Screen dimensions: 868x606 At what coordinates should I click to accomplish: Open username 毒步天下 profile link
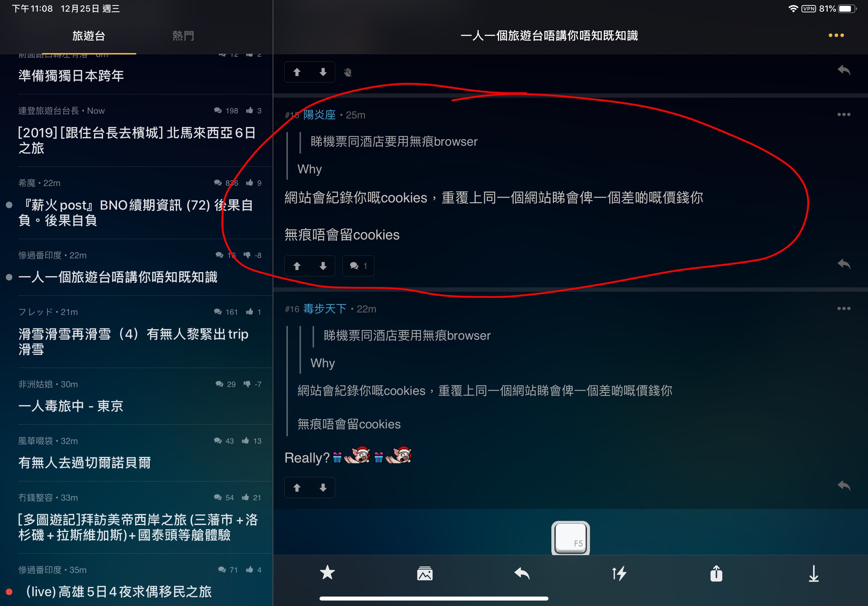325,309
